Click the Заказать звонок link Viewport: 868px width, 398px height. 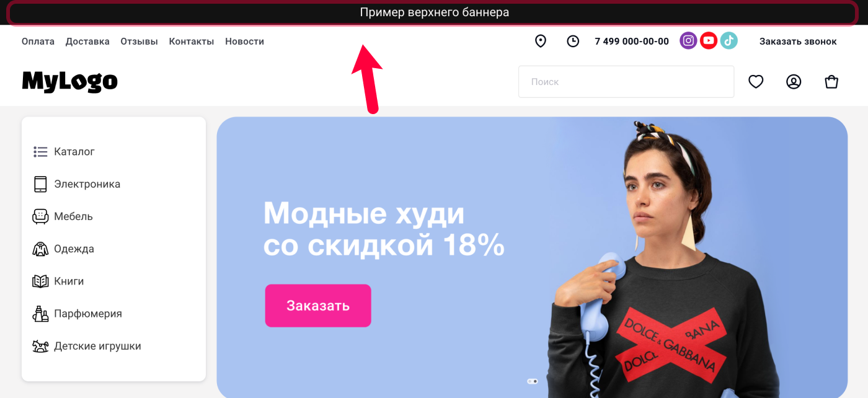(x=798, y=42)
